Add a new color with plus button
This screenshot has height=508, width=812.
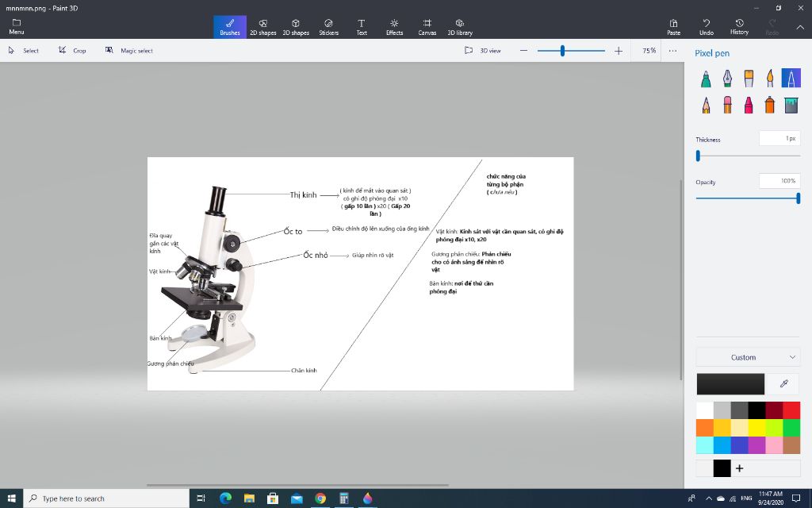[740, 468]
